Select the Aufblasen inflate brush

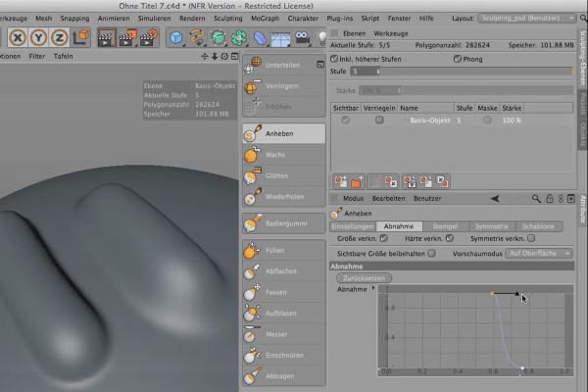(x=284, y=314)
